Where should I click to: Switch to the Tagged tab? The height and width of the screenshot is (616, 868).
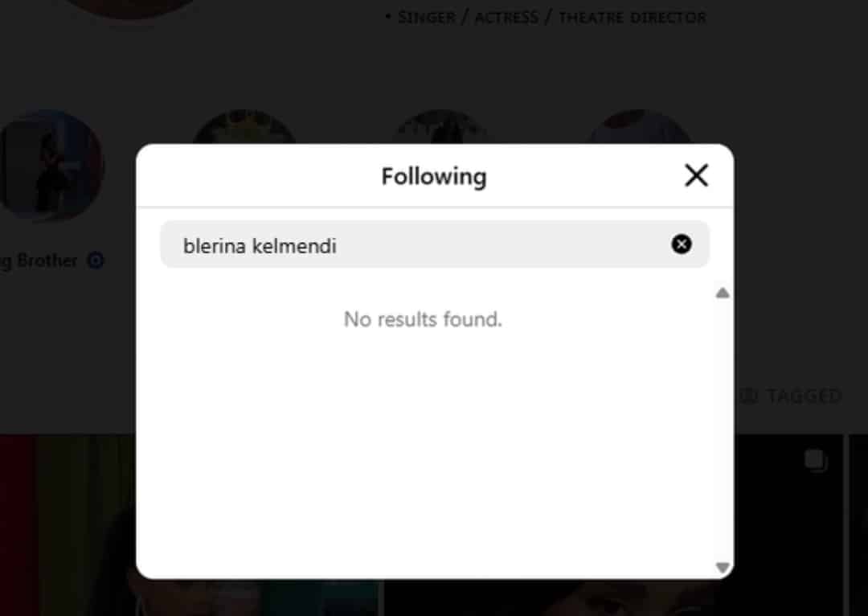[x=802, y=396]
